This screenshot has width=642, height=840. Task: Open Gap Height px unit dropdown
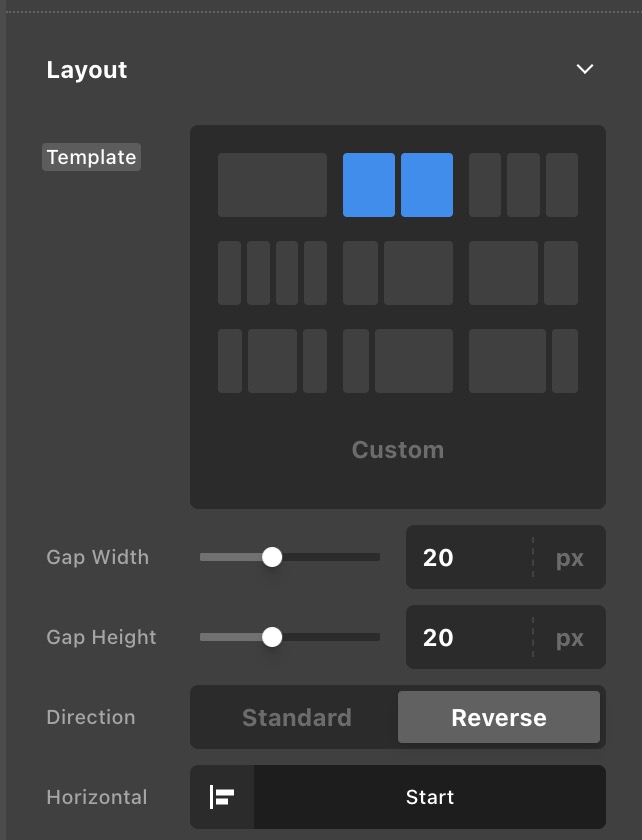570,637
